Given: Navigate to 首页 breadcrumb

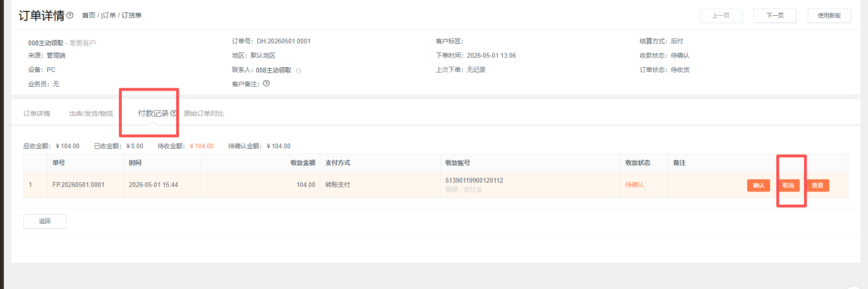Looking at the screenshot, I should coord(89,15).
